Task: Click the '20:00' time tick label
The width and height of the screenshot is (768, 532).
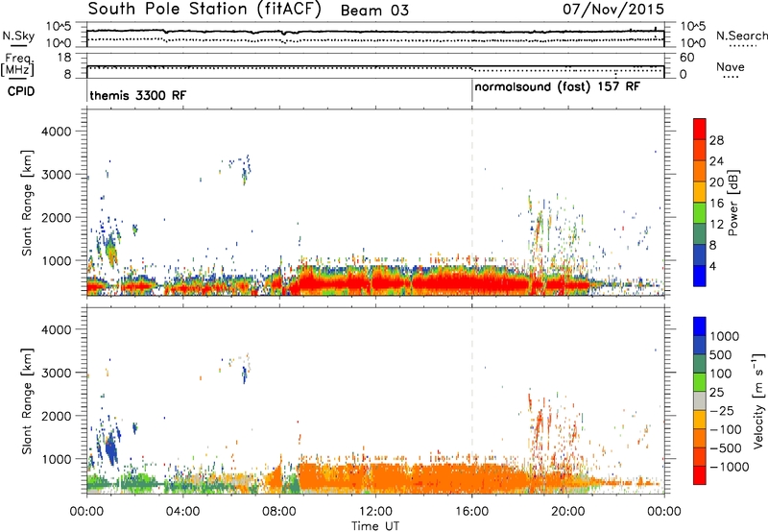Action: point(567,512)
